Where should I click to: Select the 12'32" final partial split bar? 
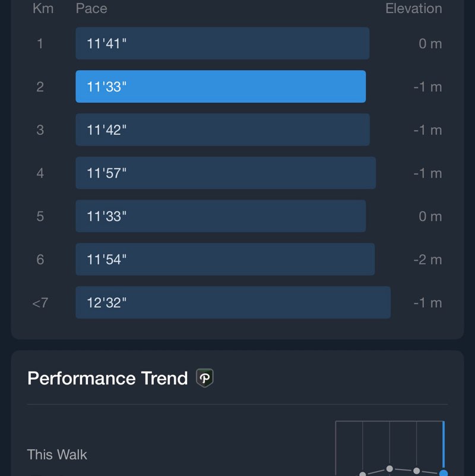pos(233,302)
